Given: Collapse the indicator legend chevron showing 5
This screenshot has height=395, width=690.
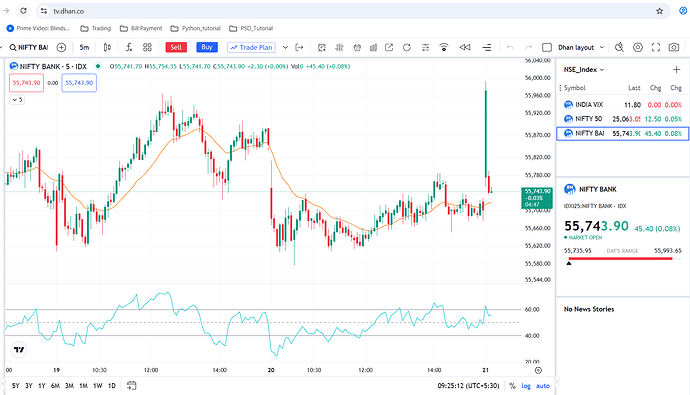Looking at the screenshot, I should coord(17,100).
